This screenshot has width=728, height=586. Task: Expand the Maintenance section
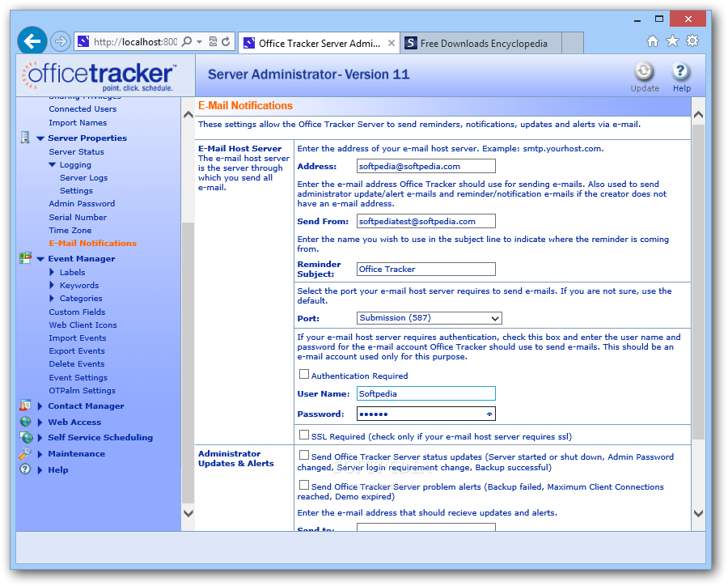pos(40,454)
